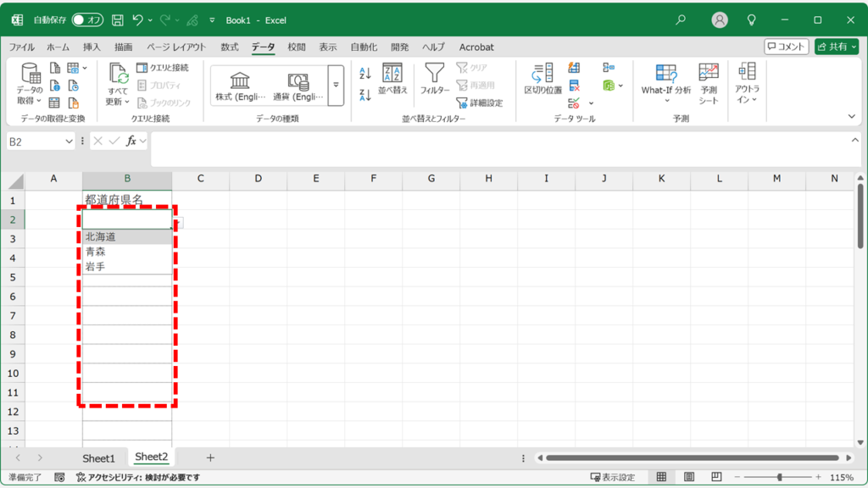Select 通貨 (English) data type
This screenshot has height=488, width=868.
point(298,86)
